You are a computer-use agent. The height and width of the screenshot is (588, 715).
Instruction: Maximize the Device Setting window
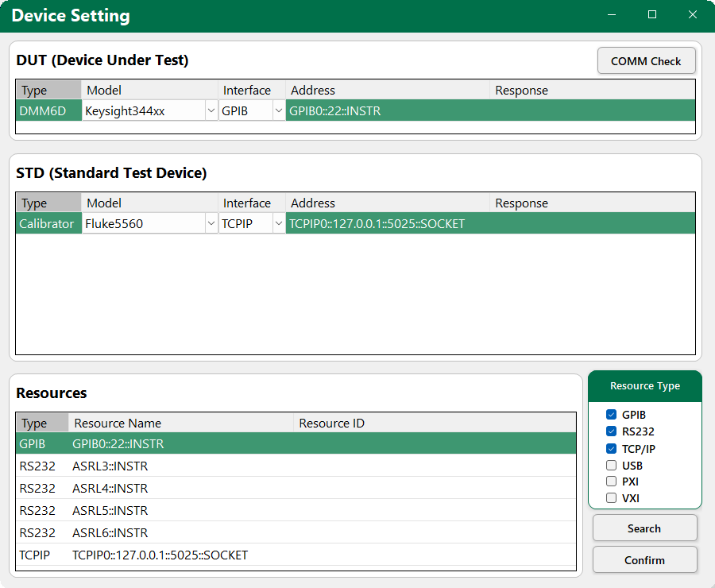(x=652, y=15)
